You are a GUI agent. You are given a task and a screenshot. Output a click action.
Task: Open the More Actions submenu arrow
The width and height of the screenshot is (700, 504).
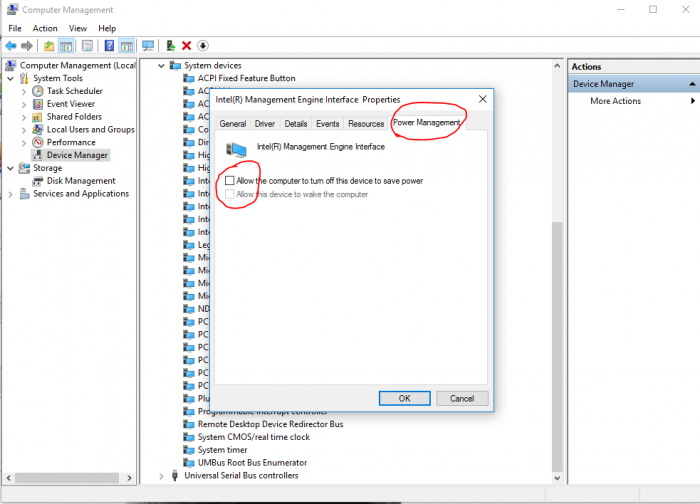click(x=692, y=101)
